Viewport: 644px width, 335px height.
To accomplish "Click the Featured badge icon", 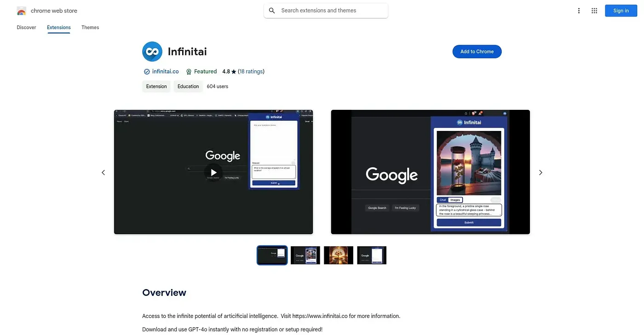I will (189, 72).
